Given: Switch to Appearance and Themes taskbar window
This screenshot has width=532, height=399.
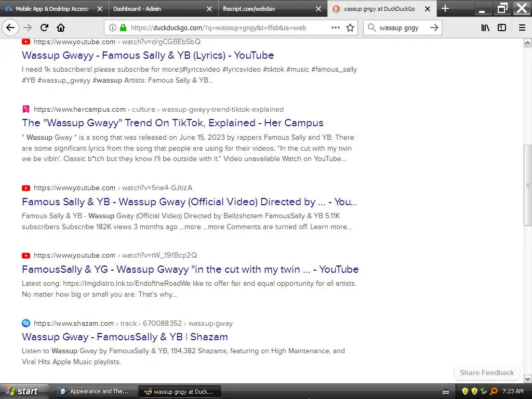Looking at the screenshot, I should tap(96, 392).
